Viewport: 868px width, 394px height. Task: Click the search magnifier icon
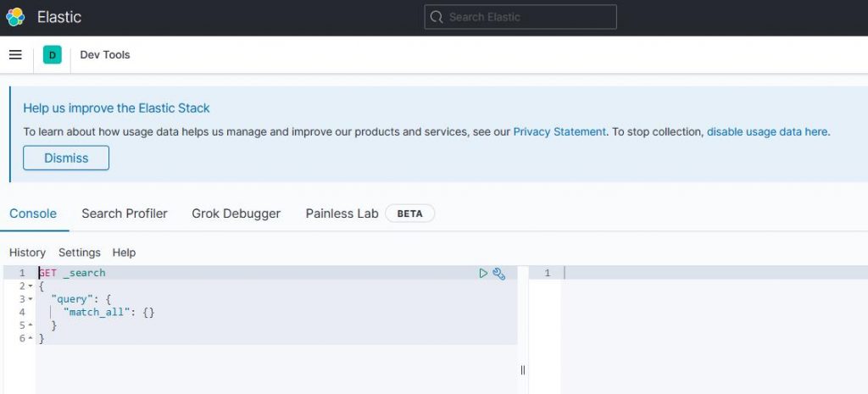pos(437,17)
